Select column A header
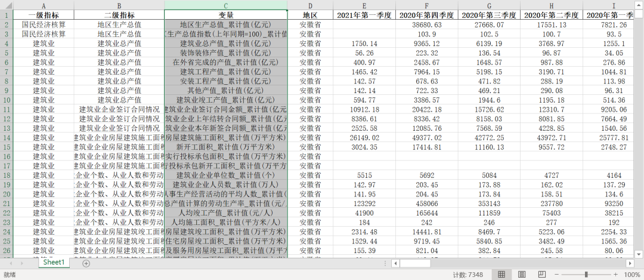The width and height of the screenshot is (644, 280). point(44,5)
